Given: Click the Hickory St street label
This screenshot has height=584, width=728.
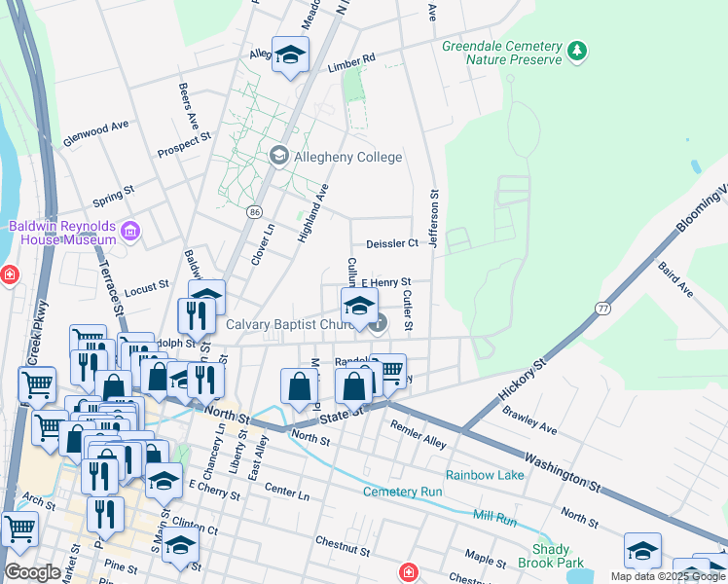Looking at the screenshot, I should [523, 380].
